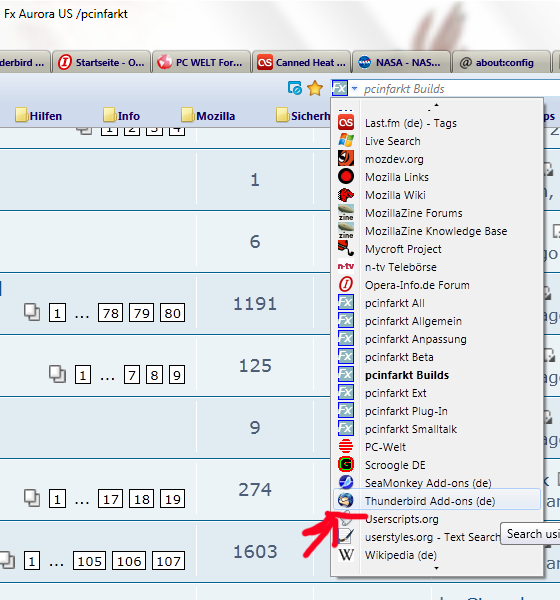This screenshot has height=600, width=560.
Task: Open the Mozilla bookmarks folder
Action: [x=208, y=115]
